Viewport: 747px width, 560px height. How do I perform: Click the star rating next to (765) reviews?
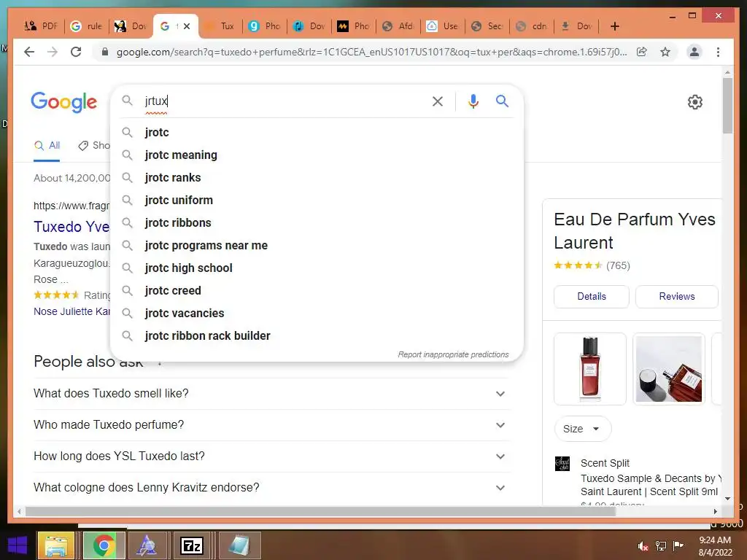pyautogui.click(x=578, y=265)
